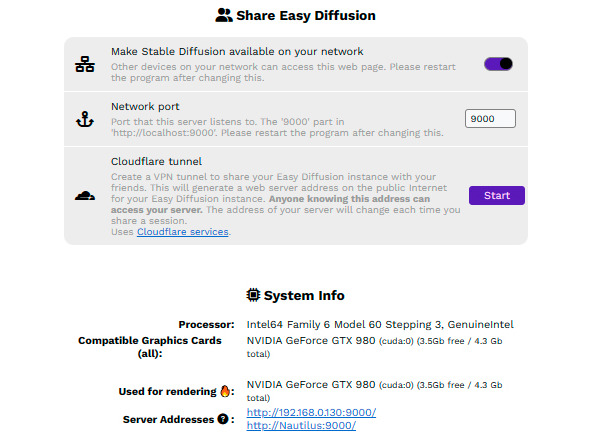Open the http://192.168.0.130:9000/ server address
Image resolution: width=591 pixels, height=439 pixels.
[x=311, y=412]
